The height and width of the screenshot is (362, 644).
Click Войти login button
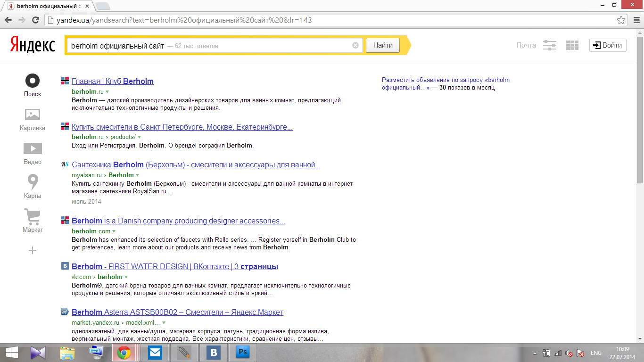[608, 45]
